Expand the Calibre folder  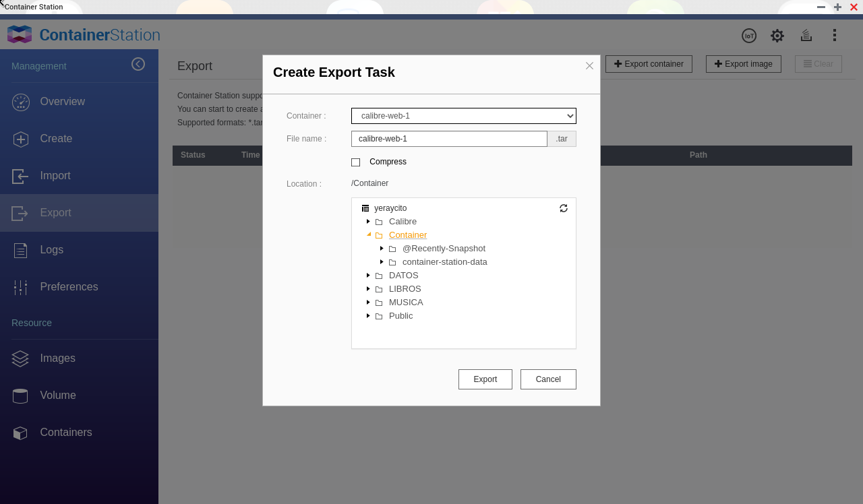(x=368, y=222)
